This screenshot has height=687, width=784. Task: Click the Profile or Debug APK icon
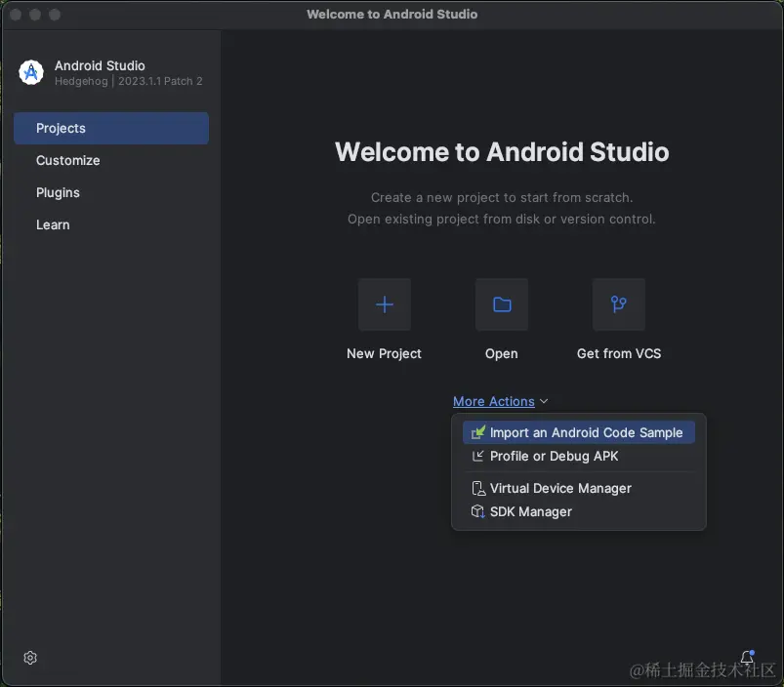click(477, 456)
